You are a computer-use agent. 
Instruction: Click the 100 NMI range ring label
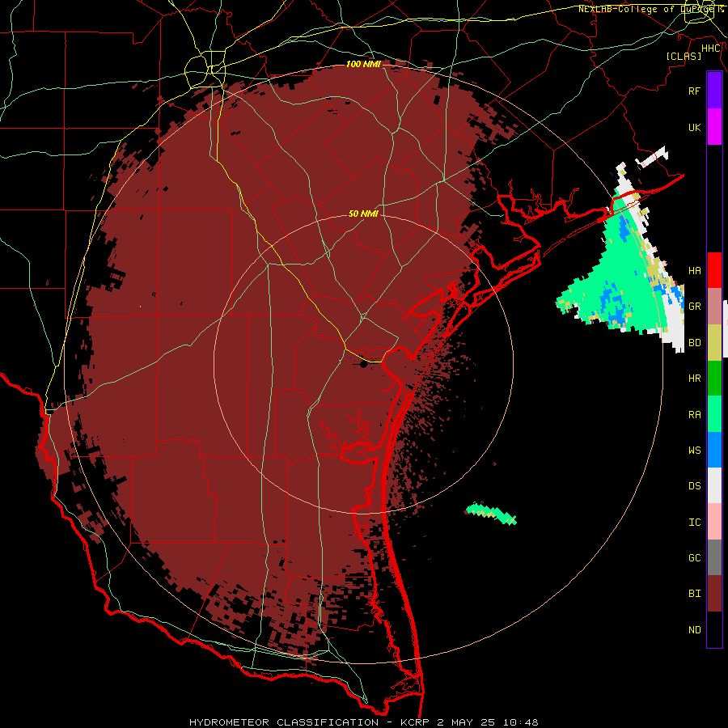pyautogui.click(x=363, y=64)
